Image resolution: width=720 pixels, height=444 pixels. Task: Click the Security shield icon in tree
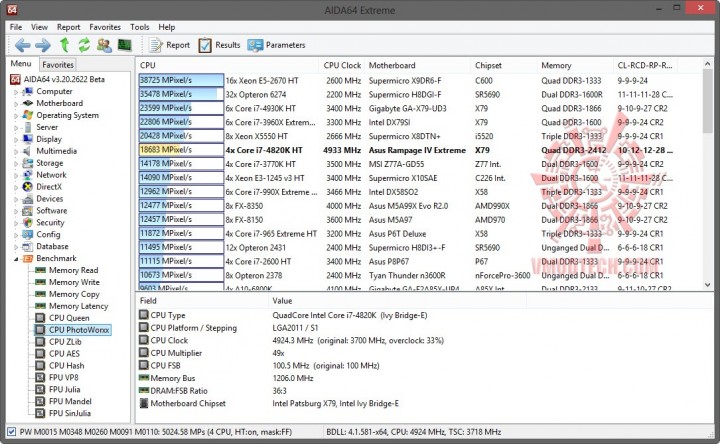coord(28,222)
